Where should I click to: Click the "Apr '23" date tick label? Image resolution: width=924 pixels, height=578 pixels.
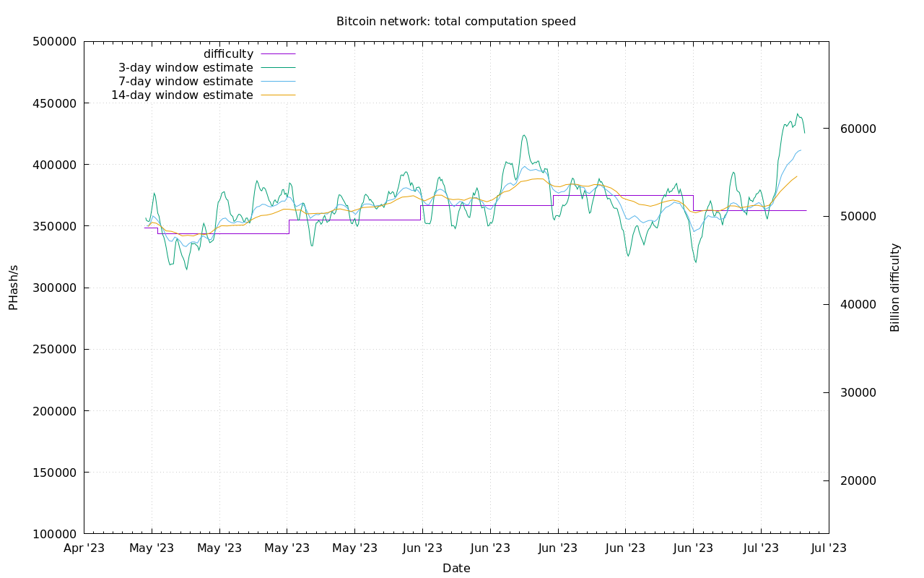pos(84,548)
